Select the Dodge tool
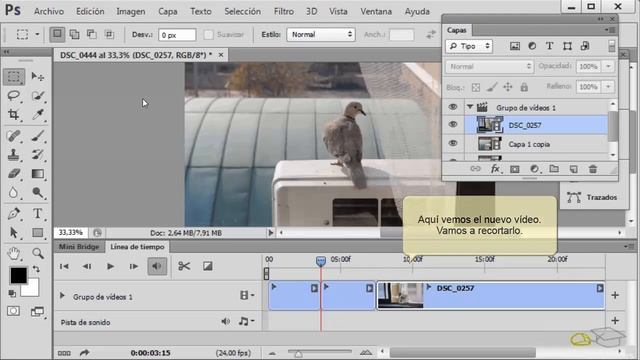 pyautogui.click(x=38, y=193)
